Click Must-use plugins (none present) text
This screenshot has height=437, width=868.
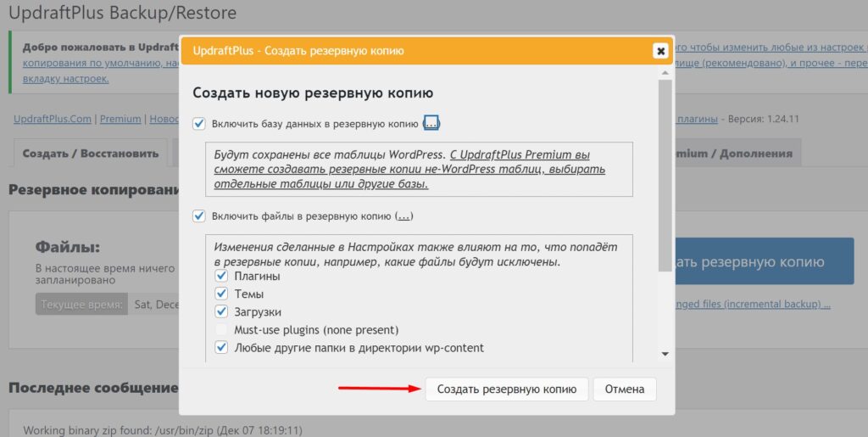316,330
